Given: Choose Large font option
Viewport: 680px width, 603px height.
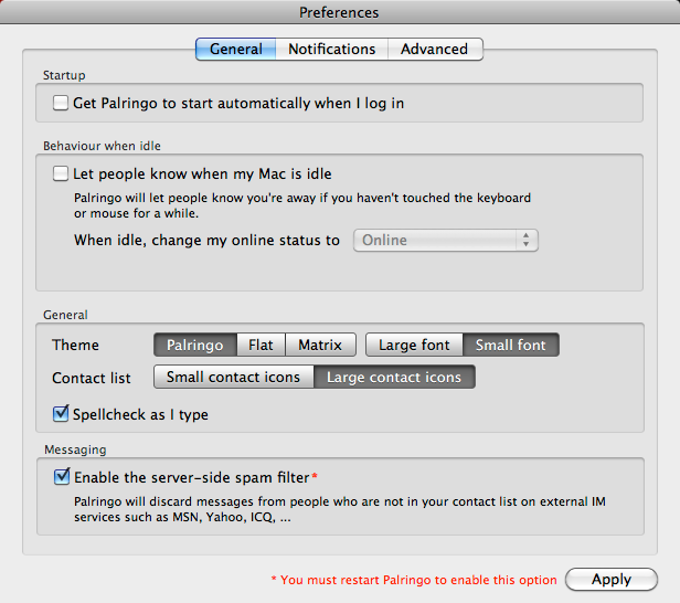Looking at the screenshot, I should click(414, 345).
